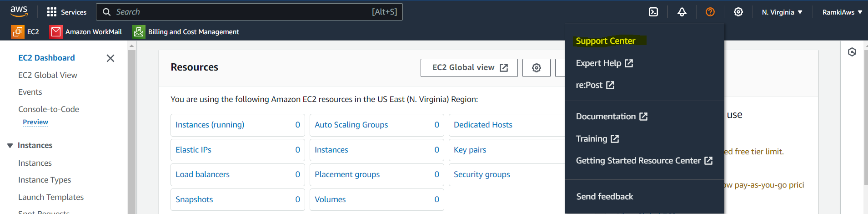Open the EC2 shortcut in favorites bar
This screenshot has width=868, height=214.
25,32
